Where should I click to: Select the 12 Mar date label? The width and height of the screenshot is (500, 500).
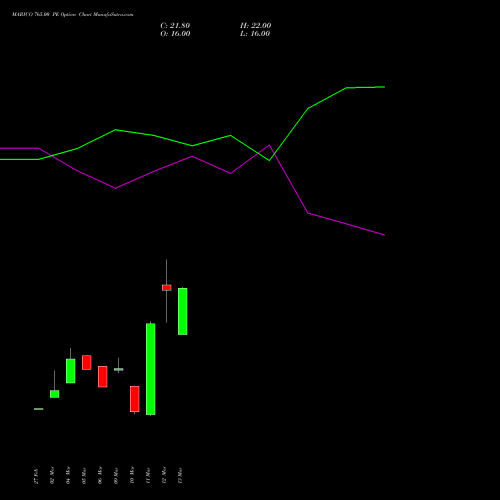164,476
